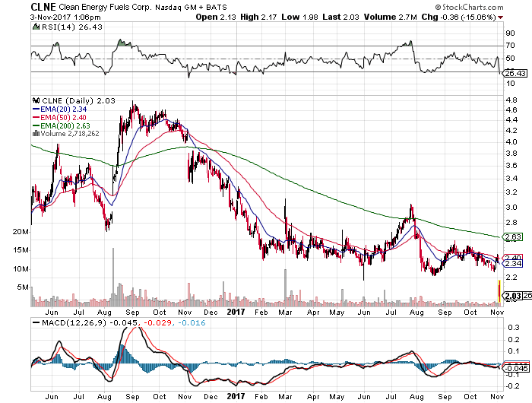Screen dimensions: 532x403
Task: Click the 4.8 price axis label
Action: pos(511,100)
